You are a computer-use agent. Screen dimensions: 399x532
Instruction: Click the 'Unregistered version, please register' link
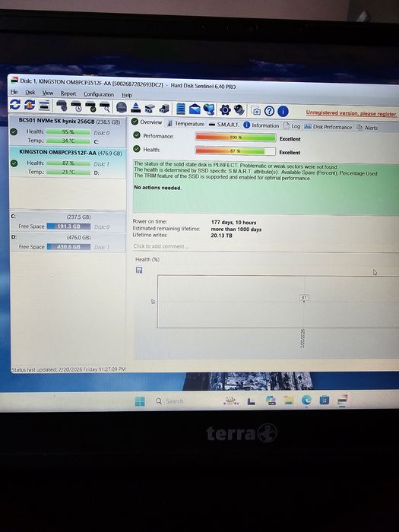[351, 113]
